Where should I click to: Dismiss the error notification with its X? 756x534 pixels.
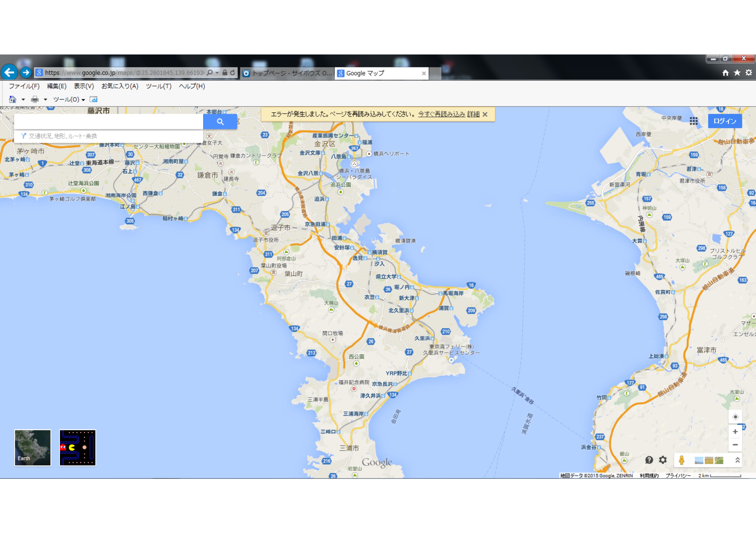(485, 115)
